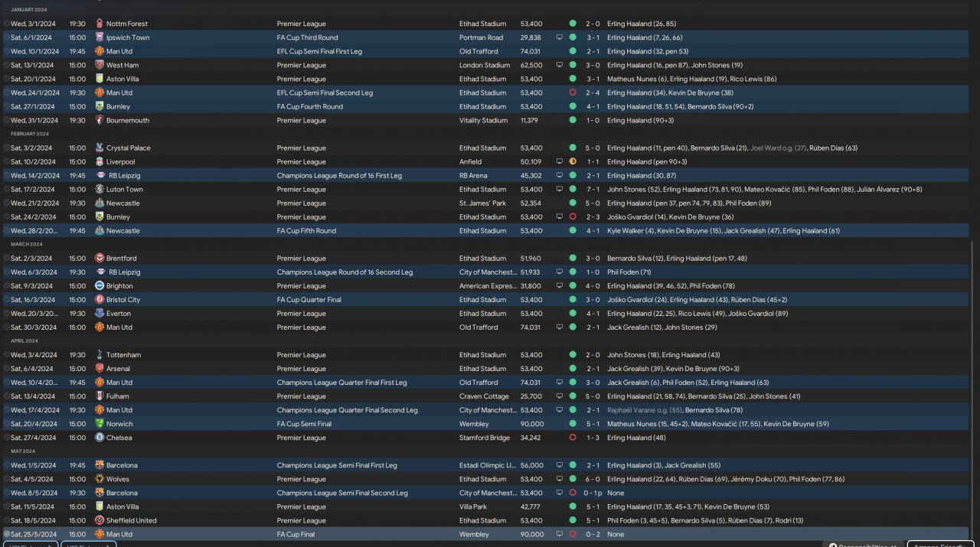This screenshot has width=980, height=547.
Task: Click the Bournemouth team name
Action: point(128,120)
